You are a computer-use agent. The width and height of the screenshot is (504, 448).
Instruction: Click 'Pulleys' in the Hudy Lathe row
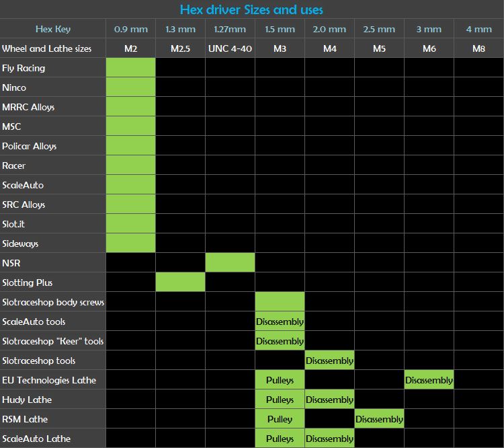coord(280,400)
